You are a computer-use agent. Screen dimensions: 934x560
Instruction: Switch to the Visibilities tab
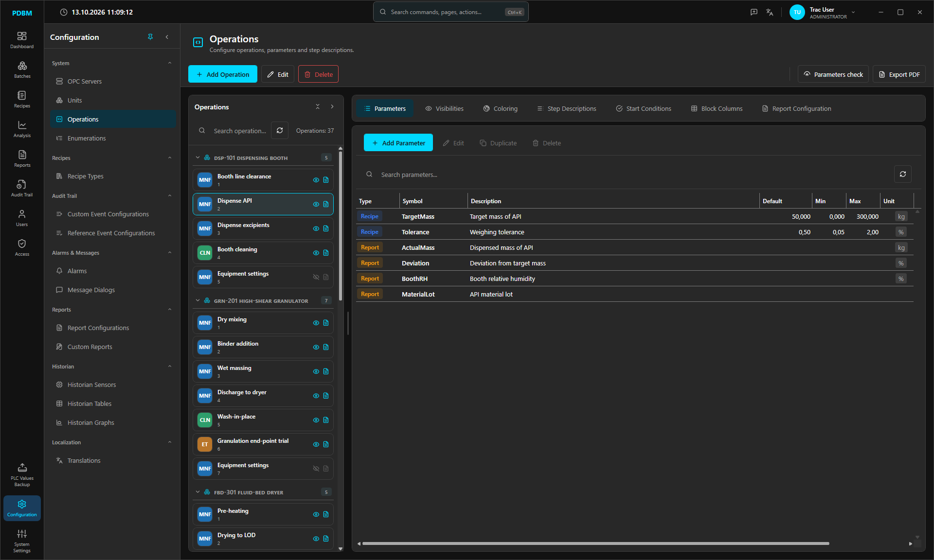point(444,108)
